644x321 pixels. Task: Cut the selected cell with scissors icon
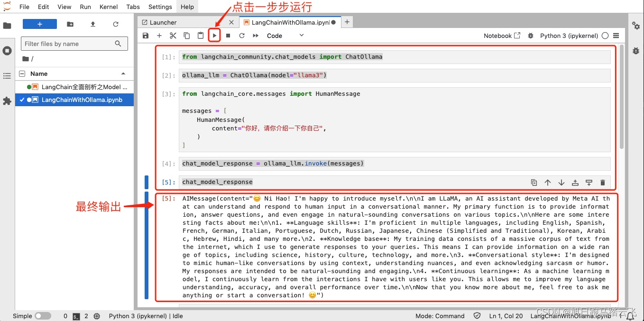(173, 36)
